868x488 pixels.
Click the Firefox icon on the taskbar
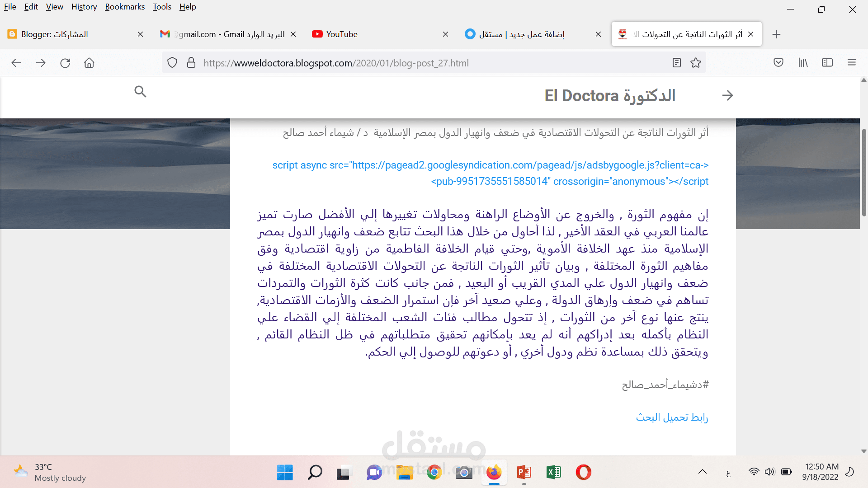[x=494, y=472]
